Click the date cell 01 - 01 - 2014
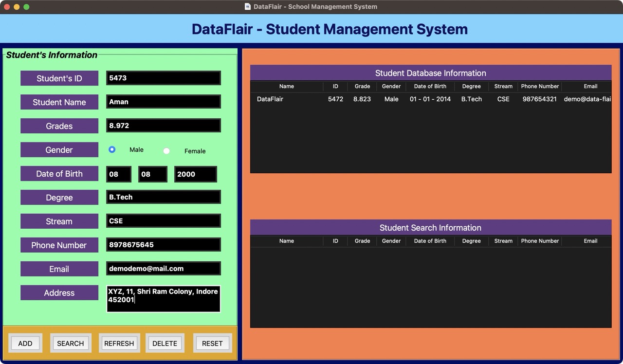 [x=430, y=99]
